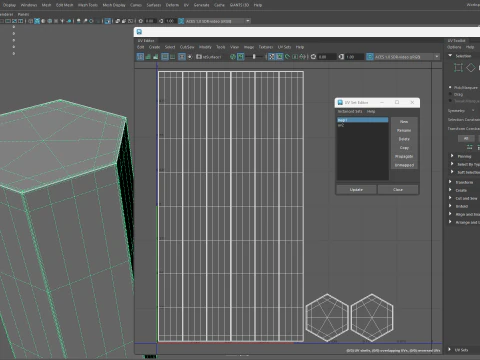The image size is (480, 360).
Task: Expand the Unfold section
Action: coord(450,206)
